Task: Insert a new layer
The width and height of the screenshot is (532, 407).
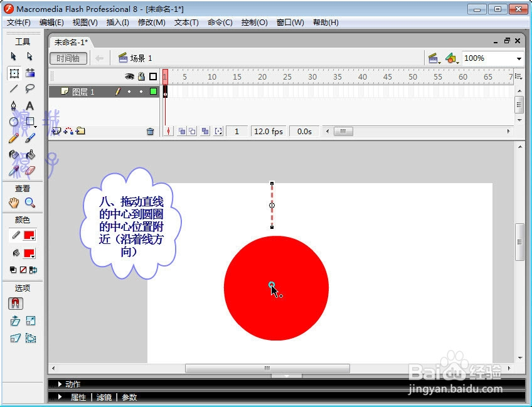Action: click(x=56, y=131)
